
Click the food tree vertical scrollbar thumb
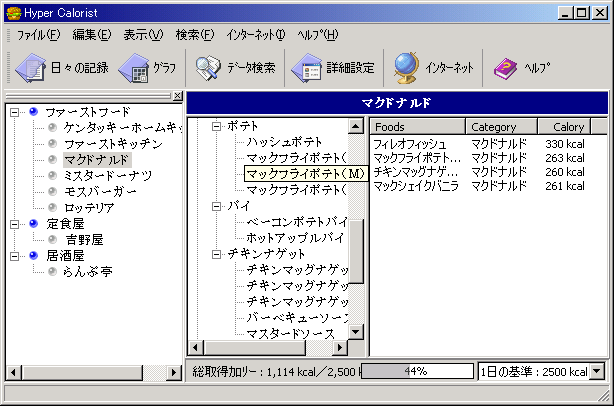[x=356, y=251]
